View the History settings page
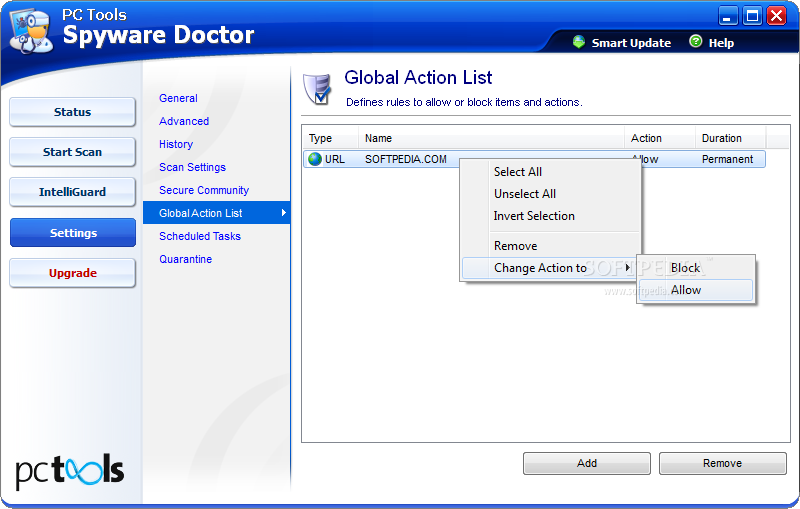The image size is (800, 509). pos(176,144)
